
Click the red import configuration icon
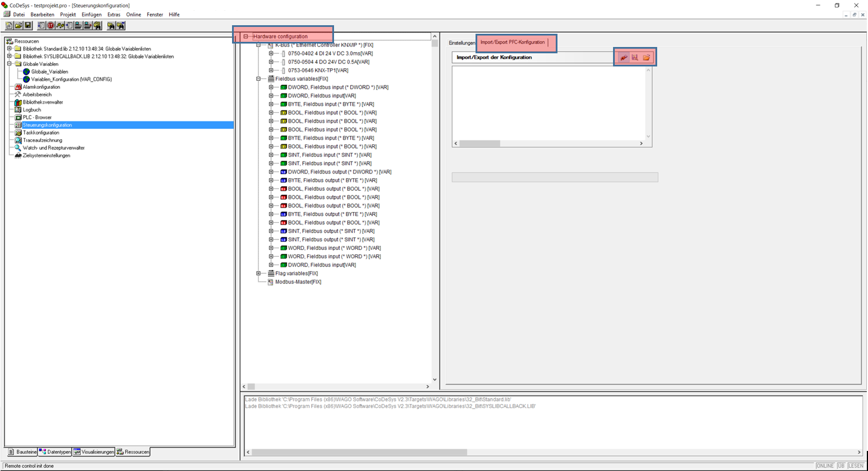pyautogui.click(x=624, y=57)
